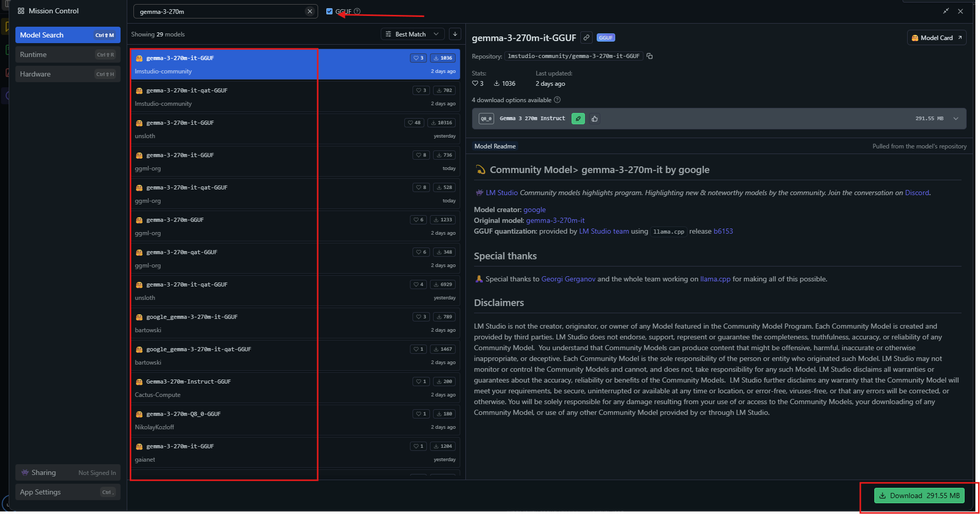Click the Hugging Face icon beside gemma-3-270m-Q8_0-GGUF
980x514 pixels.
pyautogui.click(x=139, y=414)
